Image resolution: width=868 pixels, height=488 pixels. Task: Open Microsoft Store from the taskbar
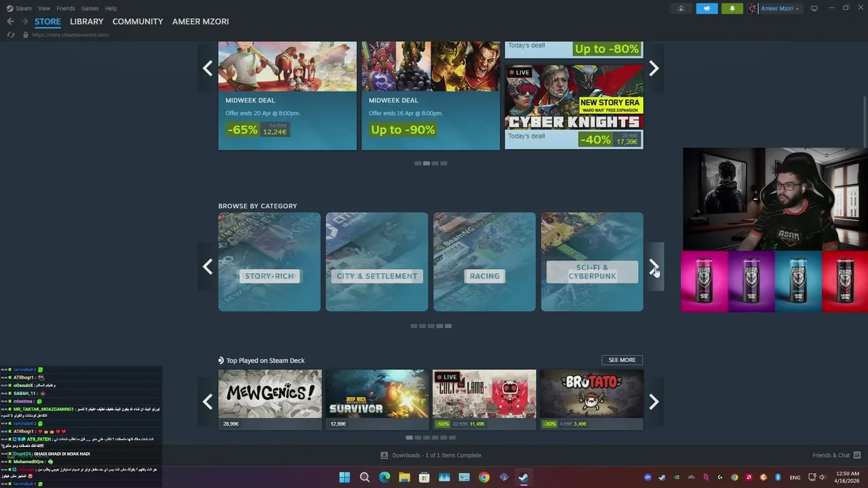pyautogui.click(x=424, y=477)
